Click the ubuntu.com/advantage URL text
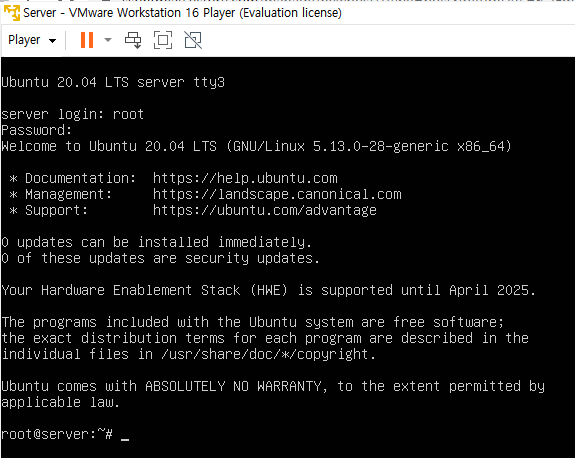 [x=265, y=210]
